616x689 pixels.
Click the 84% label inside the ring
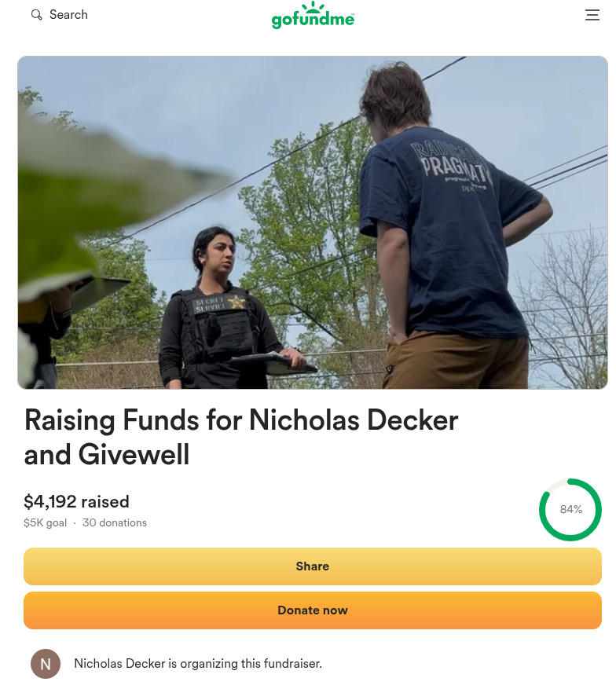pyautogui.click(x=570, y=509)
